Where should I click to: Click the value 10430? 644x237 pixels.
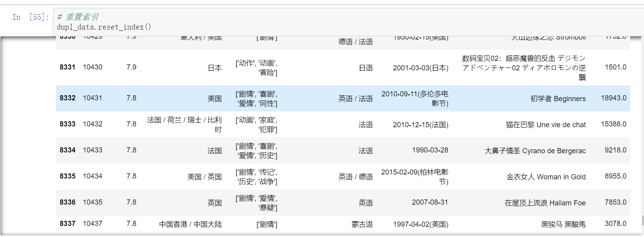pos(92,67)
